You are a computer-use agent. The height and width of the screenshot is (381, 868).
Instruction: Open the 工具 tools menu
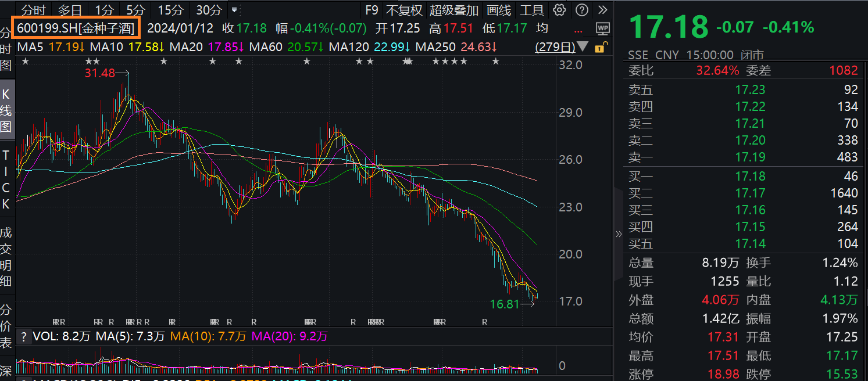(533, 10)
